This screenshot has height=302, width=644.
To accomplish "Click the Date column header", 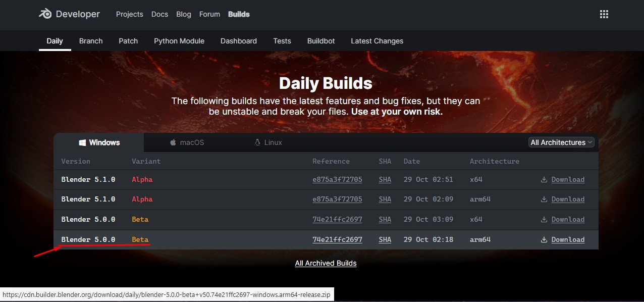I will 412,161.
